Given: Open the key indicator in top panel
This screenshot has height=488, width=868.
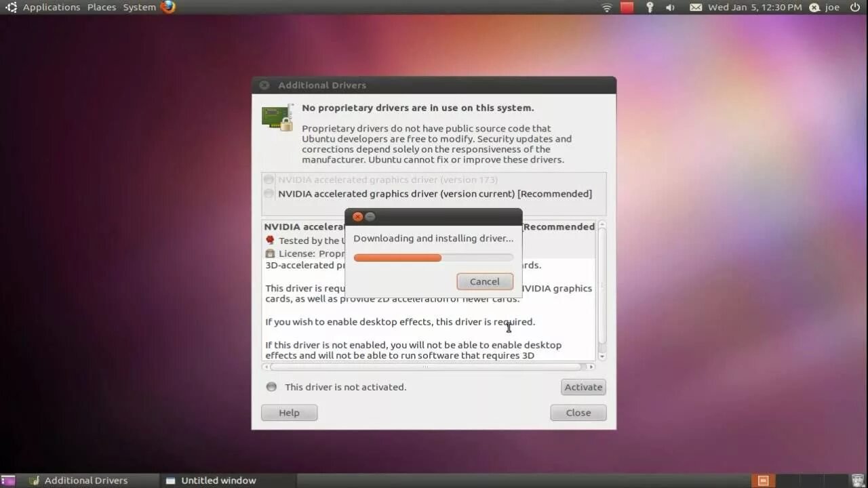Looking at the screenshot, I should [650, 7].
